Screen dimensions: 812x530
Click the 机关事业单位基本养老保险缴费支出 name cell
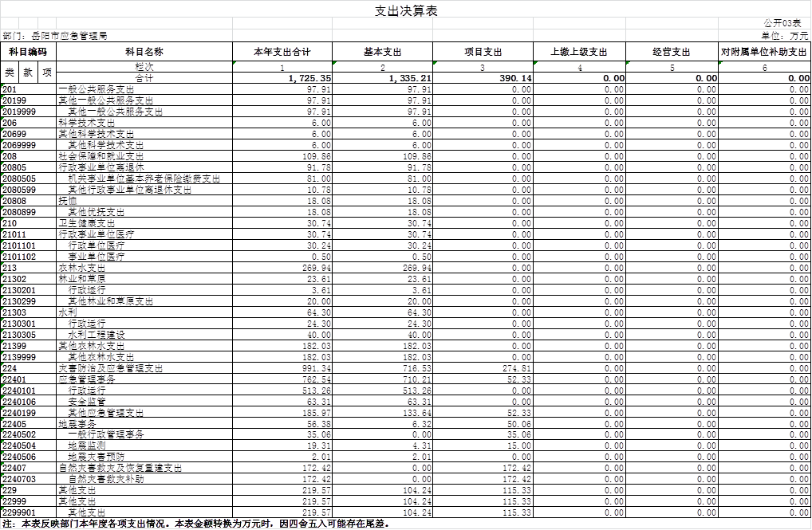pyautogui.click(x=144, y=179)
